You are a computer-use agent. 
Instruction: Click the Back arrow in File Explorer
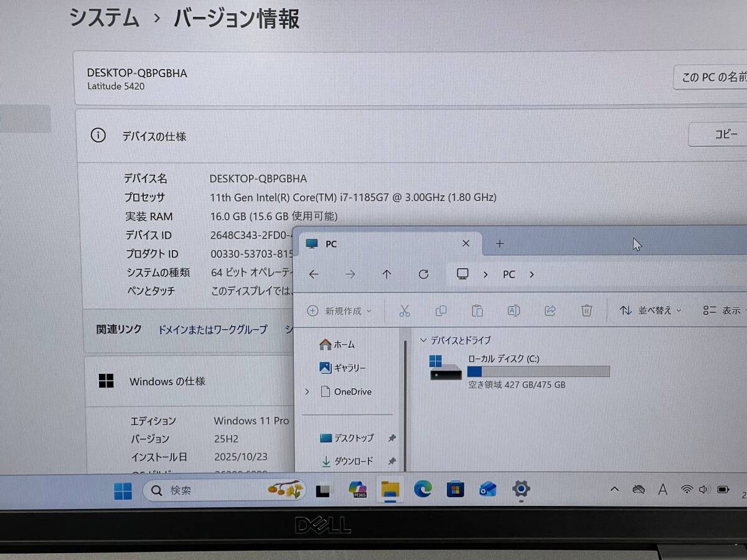click(x=314, y=274)
